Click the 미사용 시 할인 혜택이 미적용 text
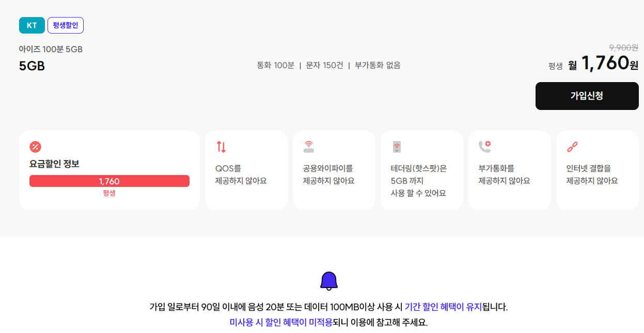Screen dimensions: 644x333 281,323
